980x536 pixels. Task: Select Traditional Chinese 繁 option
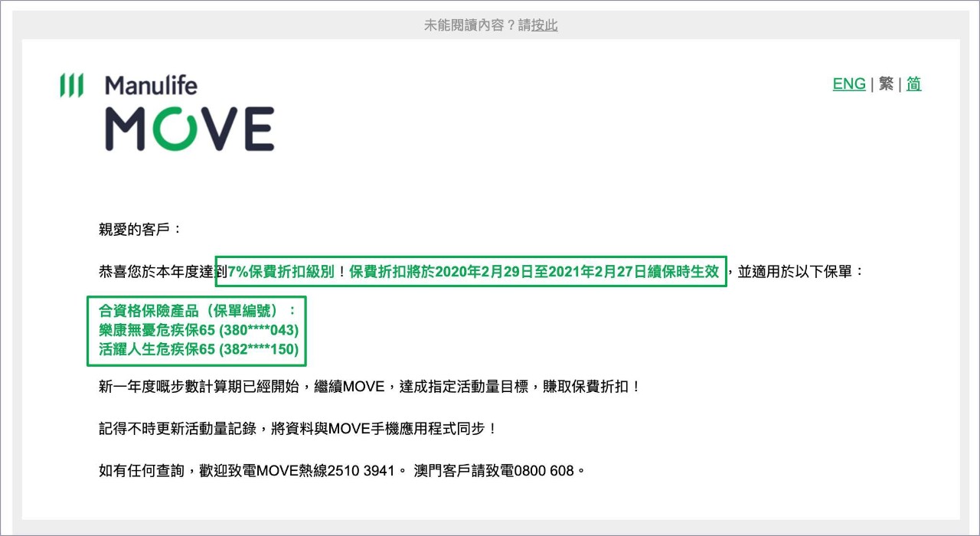coord(887,84)
